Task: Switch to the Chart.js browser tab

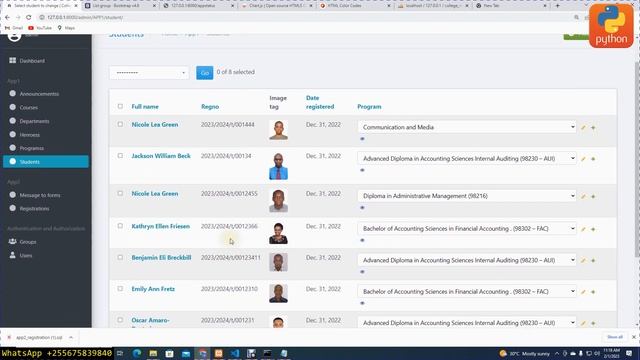Action: pyautogui.click(x=278, y=6)
